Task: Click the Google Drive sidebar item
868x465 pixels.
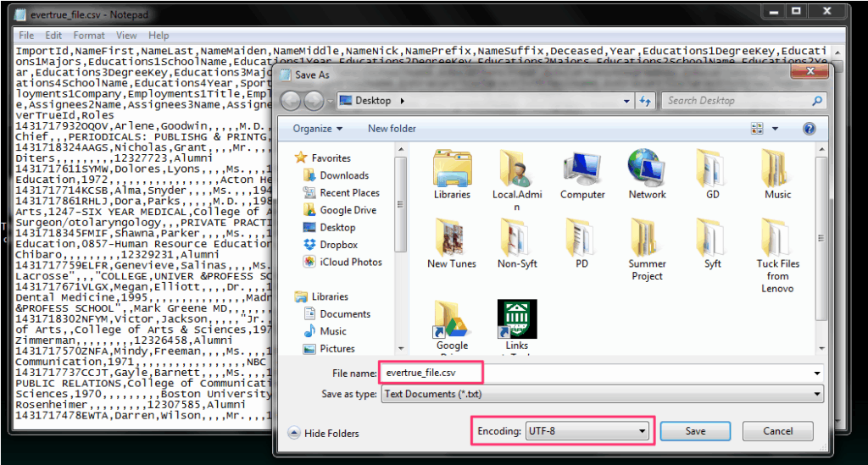Action: point(348,210)
